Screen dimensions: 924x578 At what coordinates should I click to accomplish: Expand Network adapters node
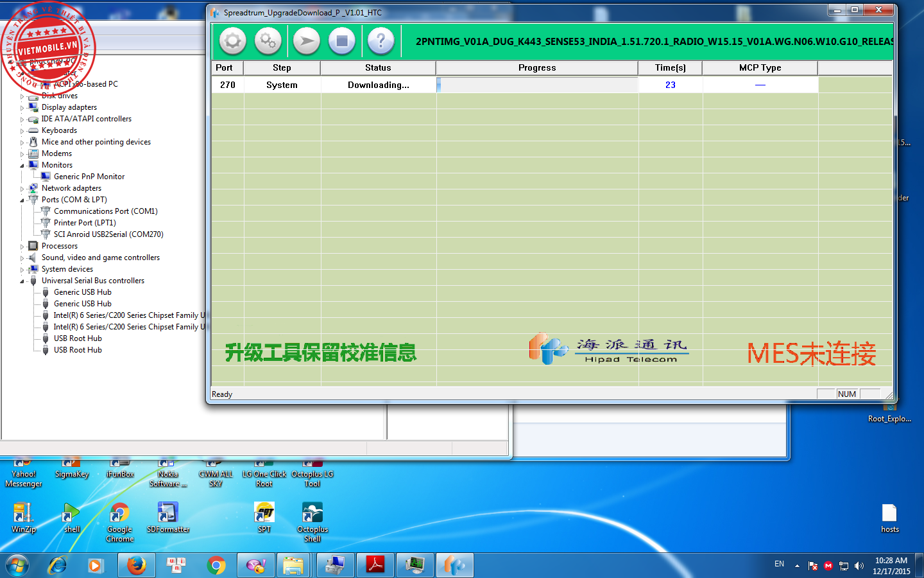tap(22, 189)
